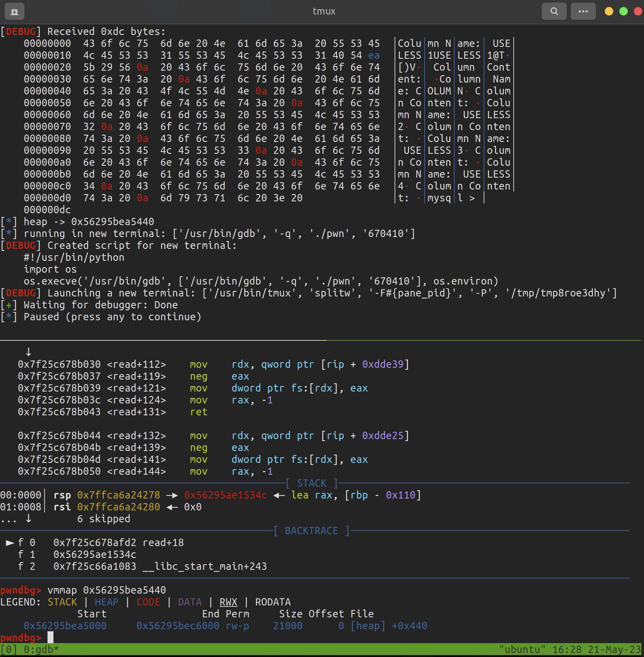
Task: Click the yellow minimize window button
Action: point(608,12)
